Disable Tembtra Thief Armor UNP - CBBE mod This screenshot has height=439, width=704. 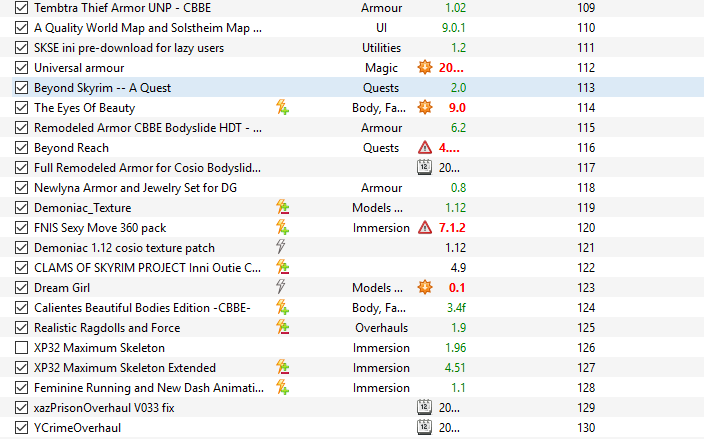[21, 8]
